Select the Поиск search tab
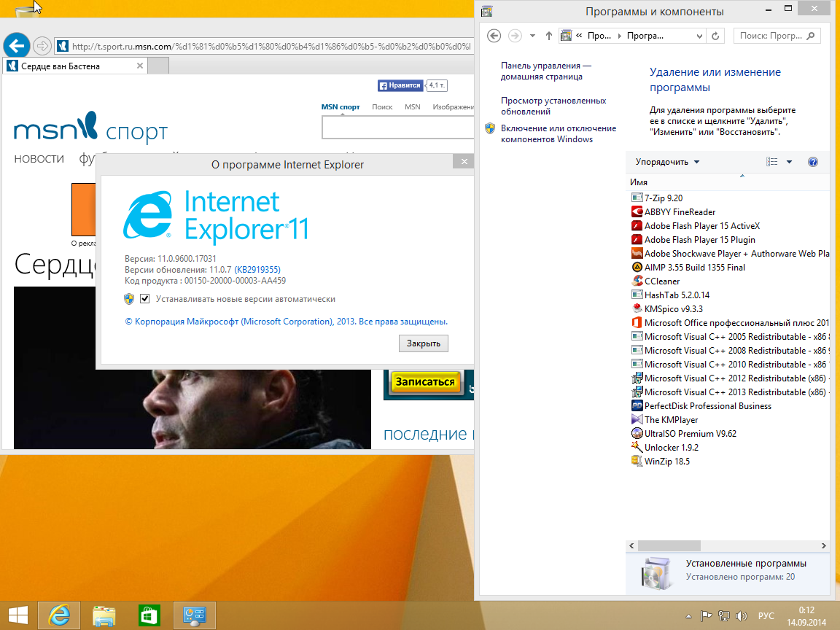The image size is (840, 630). (382, 106)
